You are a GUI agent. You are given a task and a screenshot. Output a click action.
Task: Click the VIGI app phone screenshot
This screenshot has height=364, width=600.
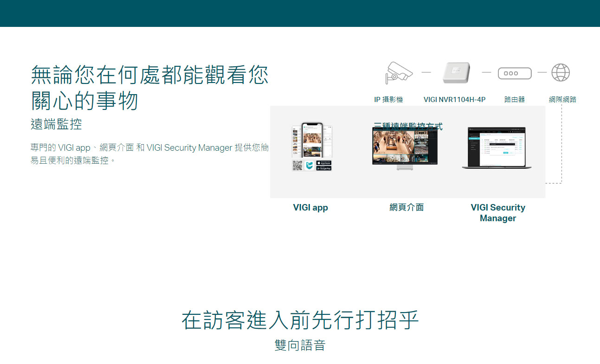[312, 140]
